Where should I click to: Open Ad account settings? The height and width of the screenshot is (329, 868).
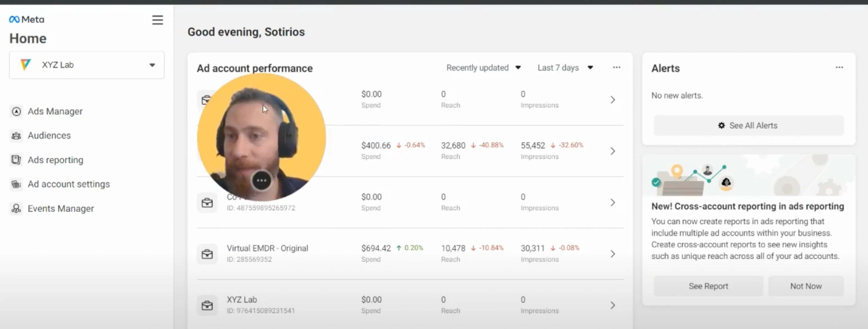pyautogui.click(x=69, y=184)
